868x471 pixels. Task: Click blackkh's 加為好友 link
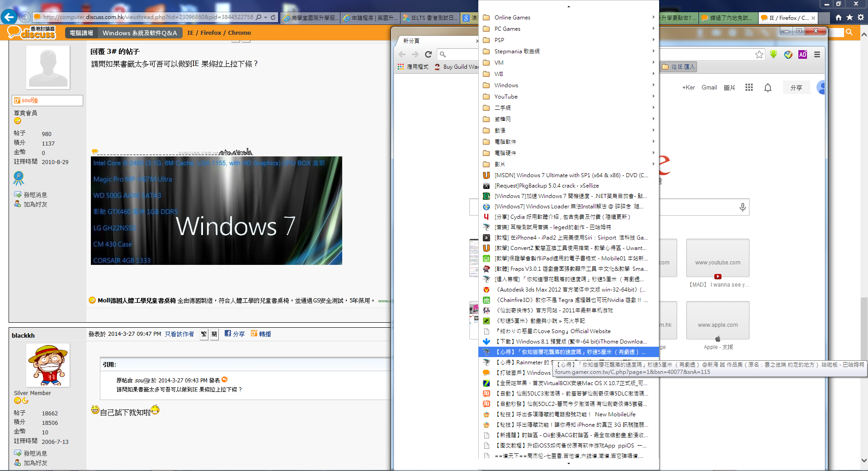35,463
